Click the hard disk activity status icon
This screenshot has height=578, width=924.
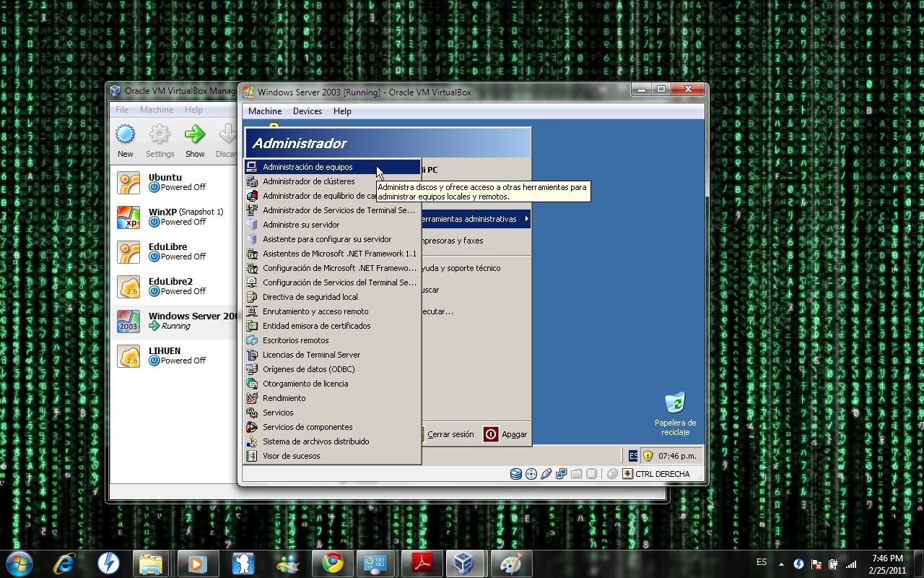(x=516, y=474)
